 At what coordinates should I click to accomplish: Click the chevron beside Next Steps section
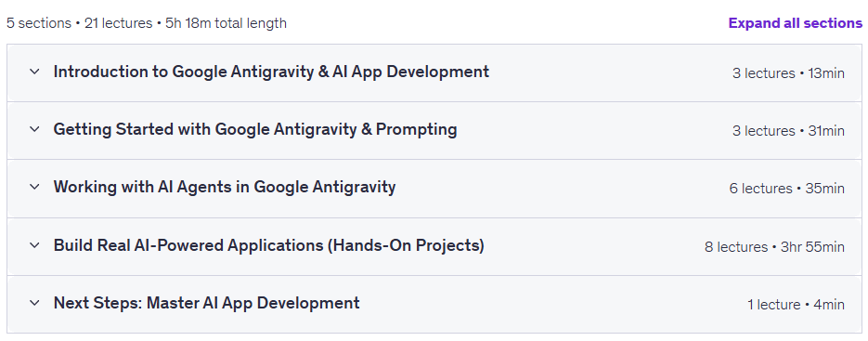click(x=35, y=303)
